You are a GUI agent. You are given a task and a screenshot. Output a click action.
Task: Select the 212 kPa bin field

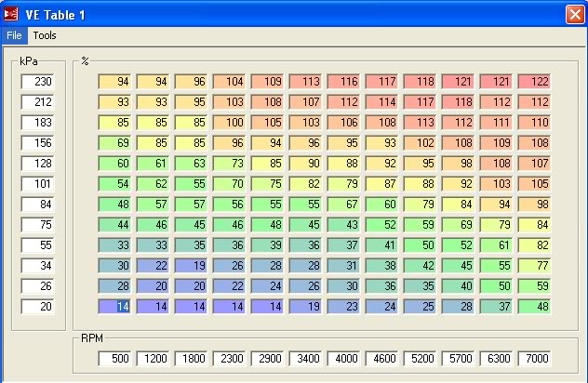38,102
